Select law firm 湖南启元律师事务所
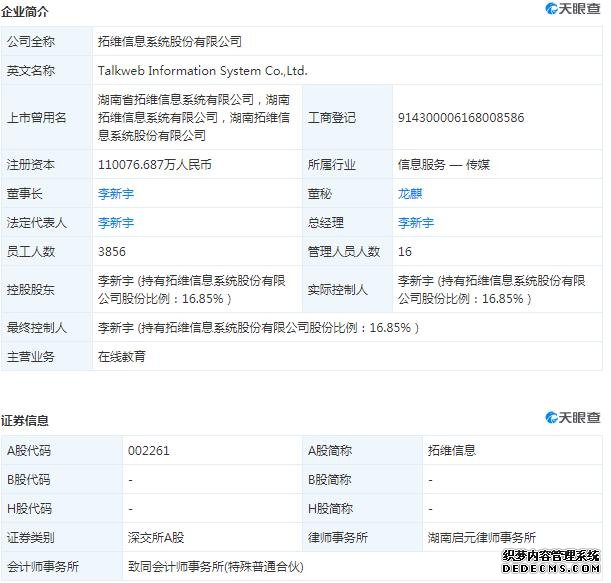The width and height of the screenshot is (611, 583). 482,538
